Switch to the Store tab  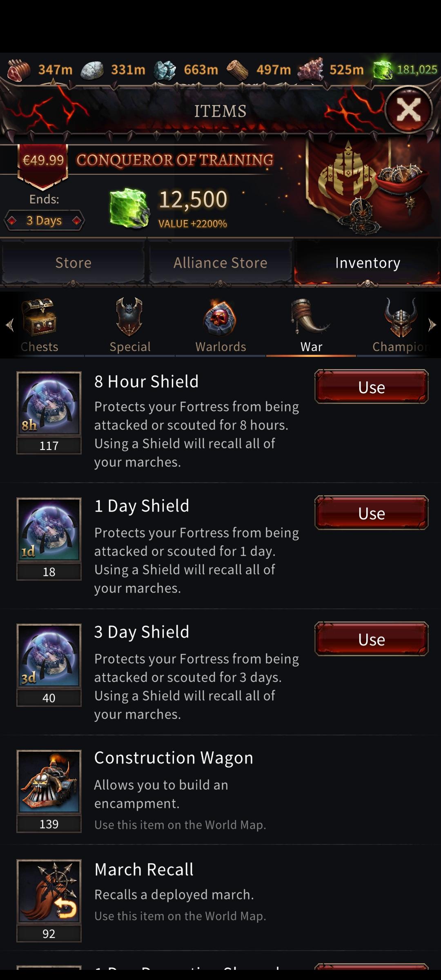tap(73, 263)
